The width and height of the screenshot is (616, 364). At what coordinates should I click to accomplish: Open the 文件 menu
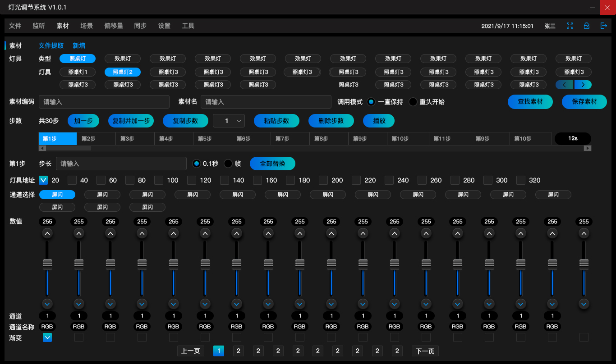click(15, 26)
